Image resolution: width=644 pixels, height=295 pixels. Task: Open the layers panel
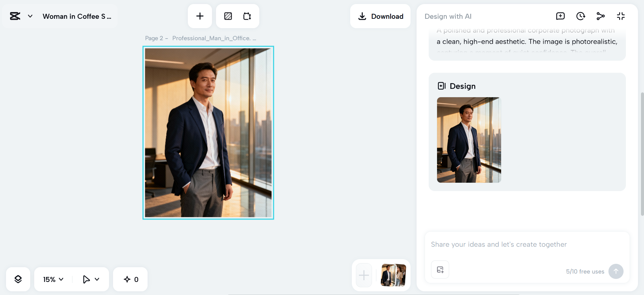[18, 279]
